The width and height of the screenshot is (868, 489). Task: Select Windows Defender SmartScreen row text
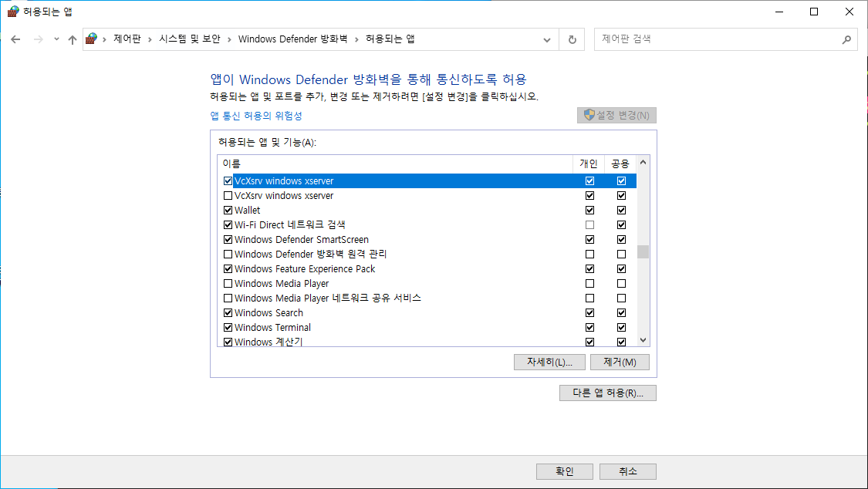click(301, 240)
